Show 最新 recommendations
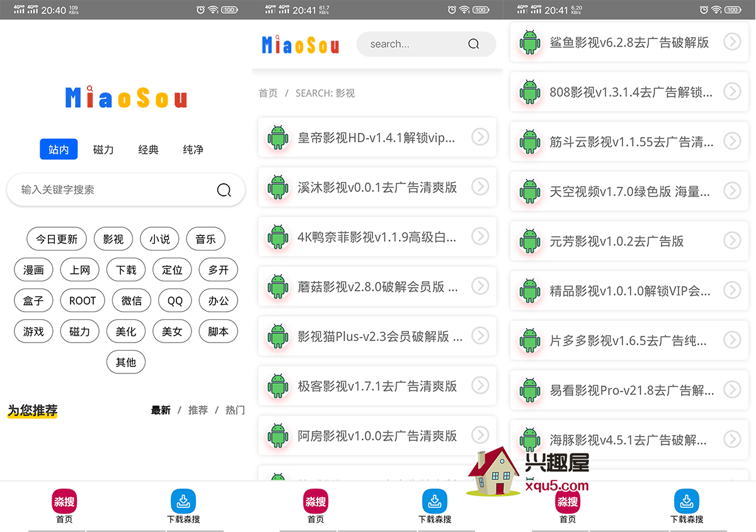The image size is (756, 532). coord(161,410)
